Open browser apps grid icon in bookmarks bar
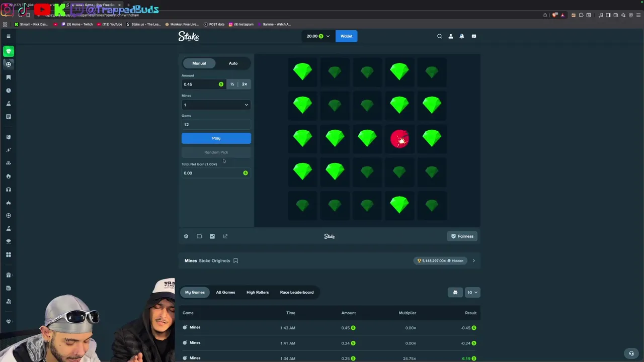Viewport: 644px width, 362px height. (x=5, y=24)
